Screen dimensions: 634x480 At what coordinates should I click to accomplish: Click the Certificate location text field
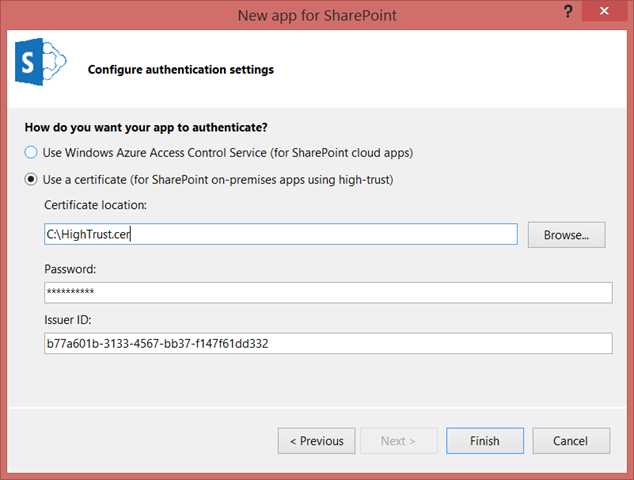pyautogui.click(x=281, y=234)
